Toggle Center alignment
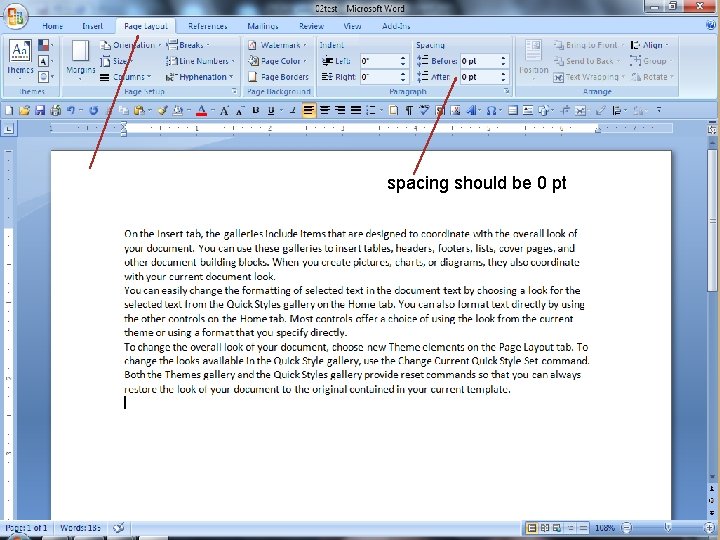Image resolution: width=720 pixels, height=540 pixels. pyautogui.click(x=325, y=110)
